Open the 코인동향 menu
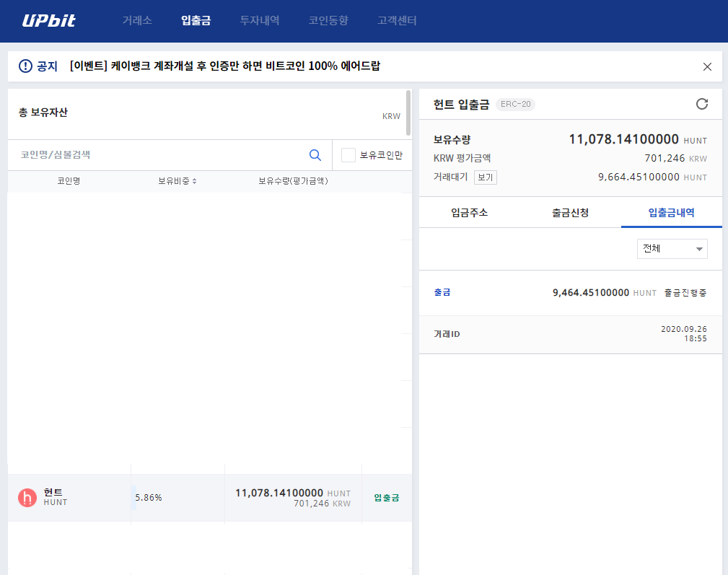The height and width of the screenshot is (575, 728). pyautogui.click(x=328, y=20)
